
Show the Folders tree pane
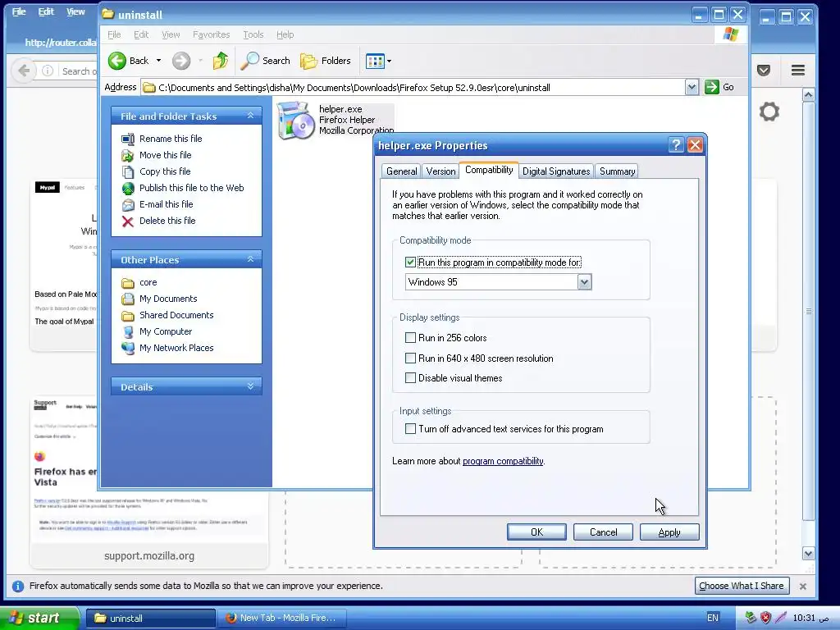click(x=325, y=61)
